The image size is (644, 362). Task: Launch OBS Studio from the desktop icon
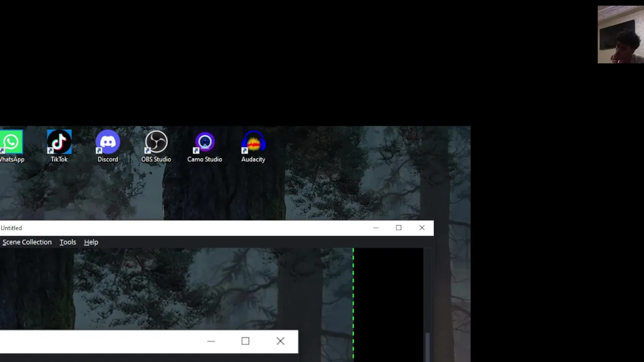point(156,146)
